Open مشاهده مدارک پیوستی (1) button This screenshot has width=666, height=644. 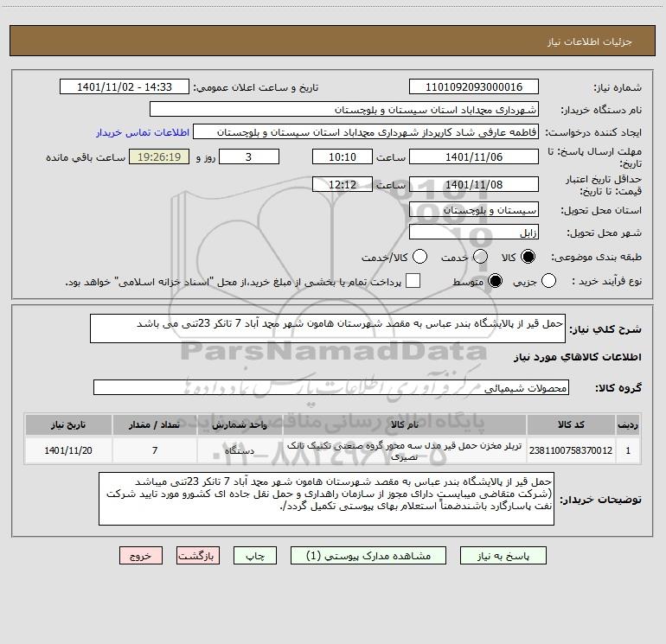368,556
